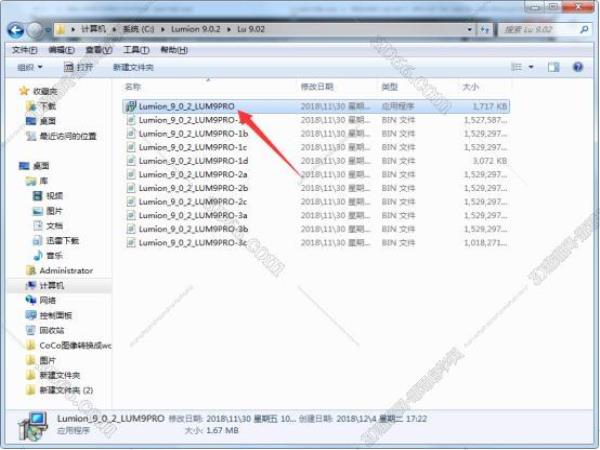Expand the arrow after 计算机 in address path
The image size is (600, 450).
pyautogui.click(x=114, y=29)
